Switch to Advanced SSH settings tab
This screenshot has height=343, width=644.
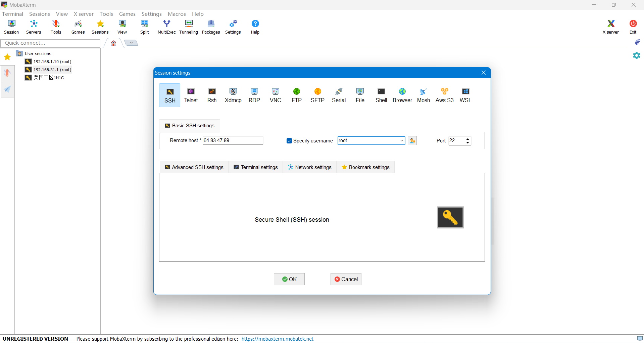(x=194, y=167)
